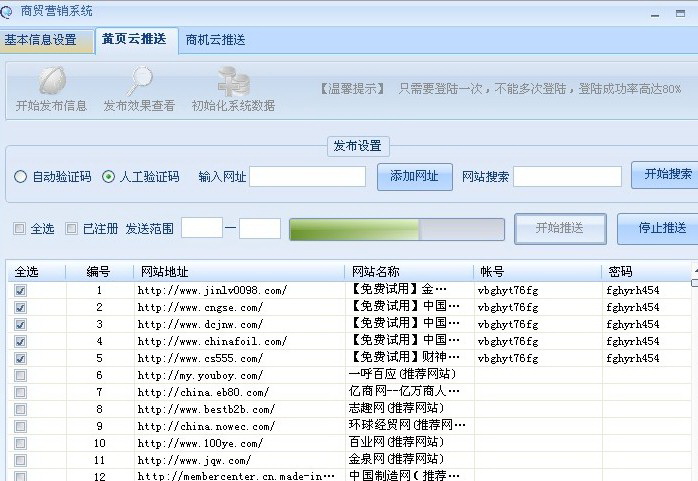Uncheck row 2 cngse.com checkbox
Viewport: 698px width, 481px height.
point(20,307)
